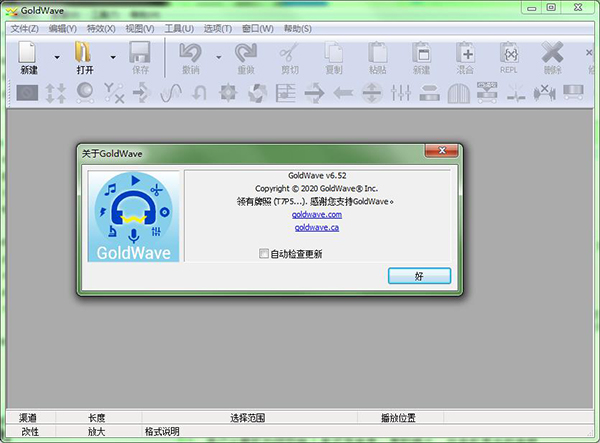The height and width of the screenshot is (443, 600).
Task: Open the goldwave.ca link
Action: point(317,228)
